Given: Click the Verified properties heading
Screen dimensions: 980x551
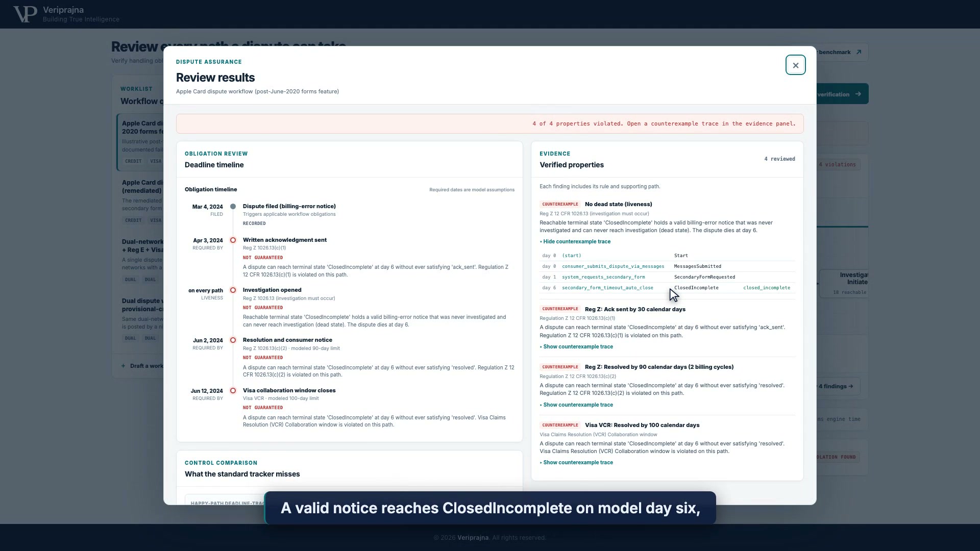Looking at the screenshot, I should pyautogui.click(x=571, y=165).
